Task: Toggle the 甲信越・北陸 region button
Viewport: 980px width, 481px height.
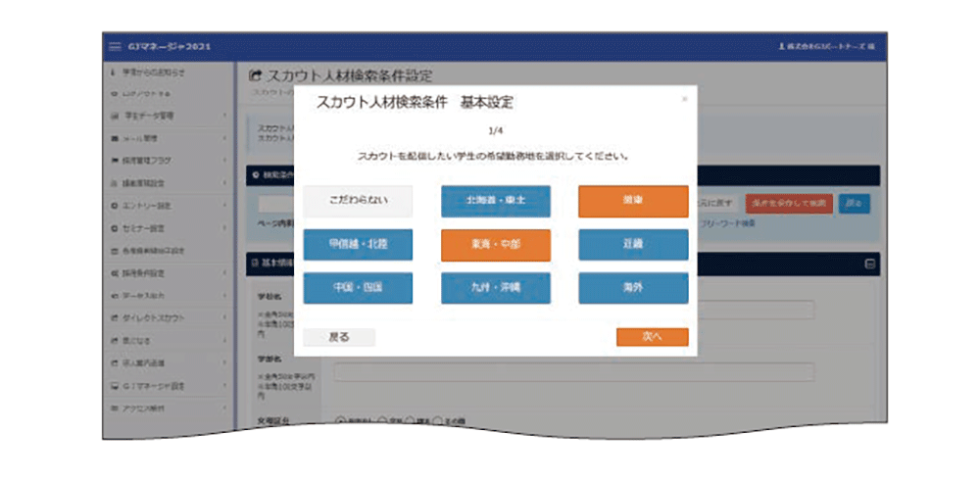Action: pos(358,244)
